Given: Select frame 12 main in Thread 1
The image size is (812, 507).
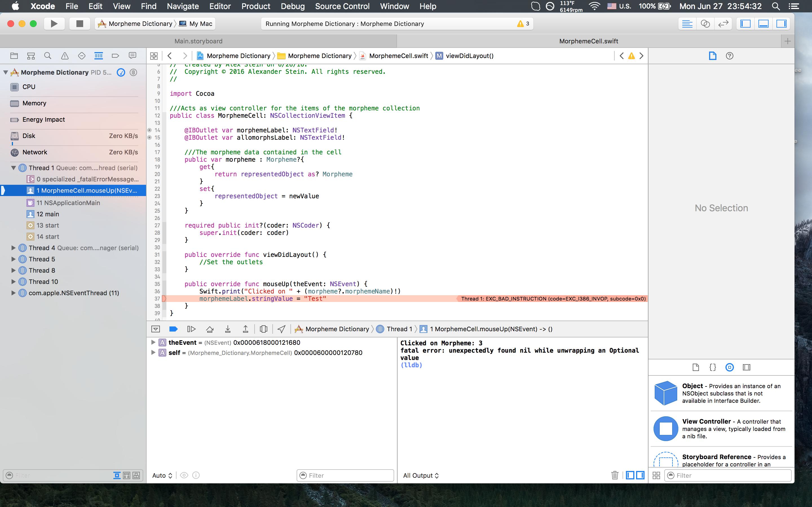Looking at the screenshot, I should click(48, 214).
